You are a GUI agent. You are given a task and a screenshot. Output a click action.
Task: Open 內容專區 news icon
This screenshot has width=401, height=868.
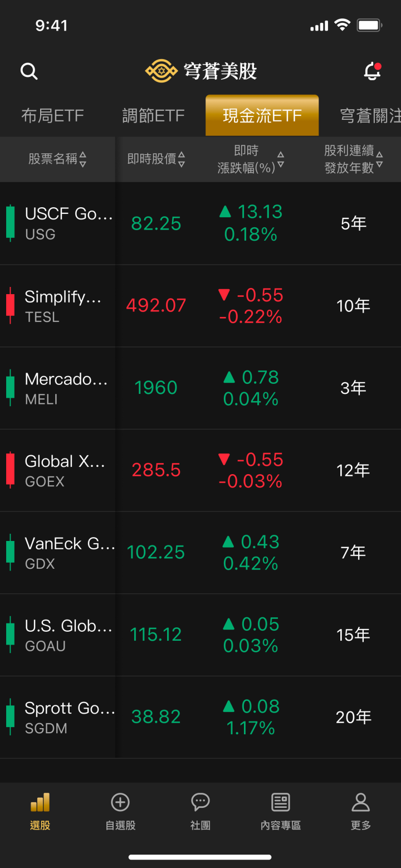tap(281, 802)
